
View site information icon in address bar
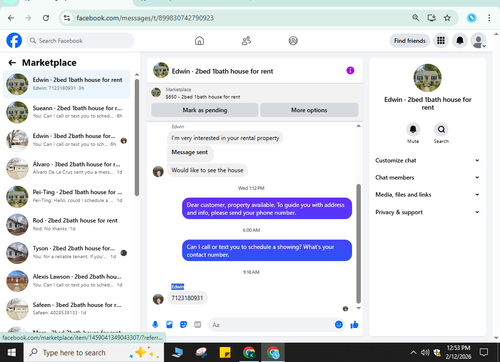point(67,18)
